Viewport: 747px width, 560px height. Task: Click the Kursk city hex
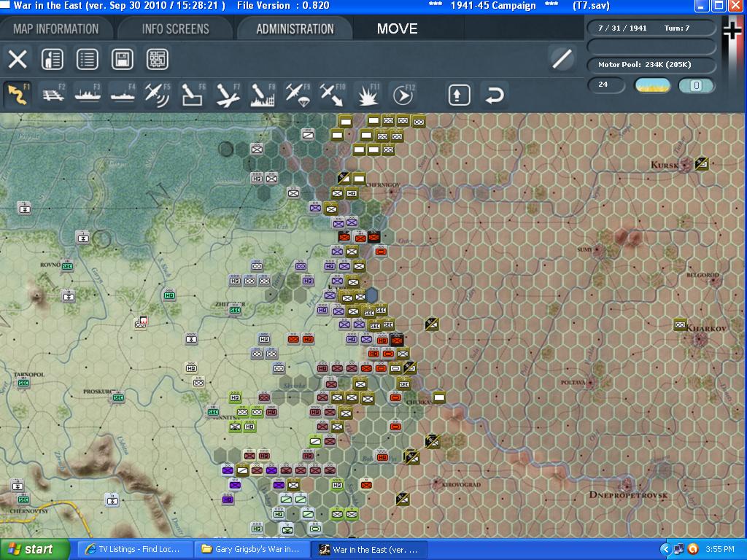[x=686, y=165]
